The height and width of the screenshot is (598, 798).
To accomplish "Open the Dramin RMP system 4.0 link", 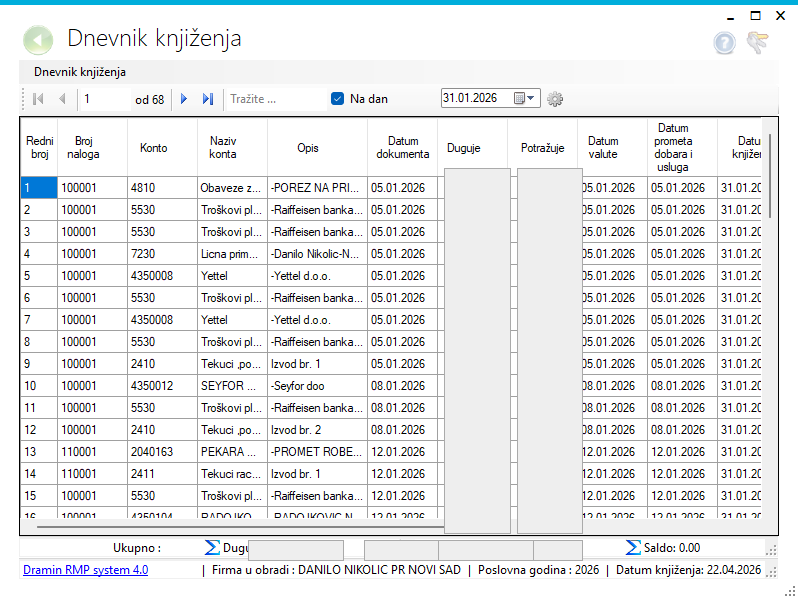I will (86, 569).
